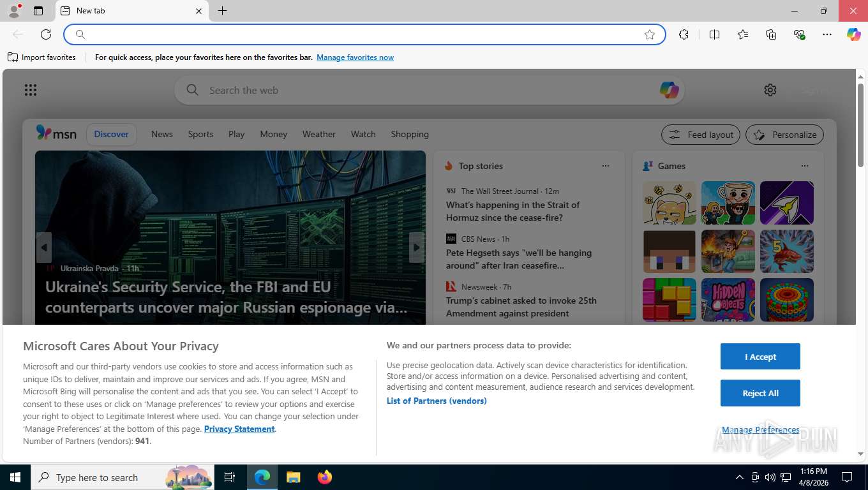Open the Favorites hub icon
Viewport: 868px width, 490px height.
point(743,34)
